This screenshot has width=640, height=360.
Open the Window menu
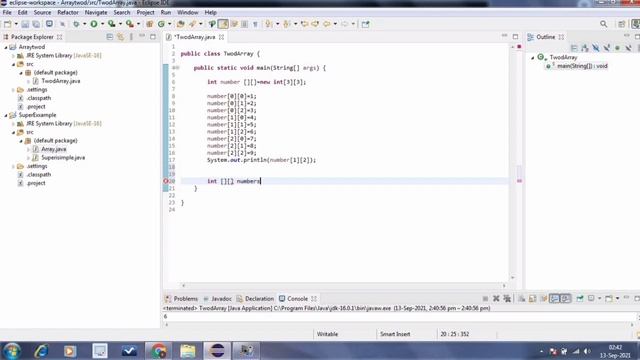coord(187,13)
